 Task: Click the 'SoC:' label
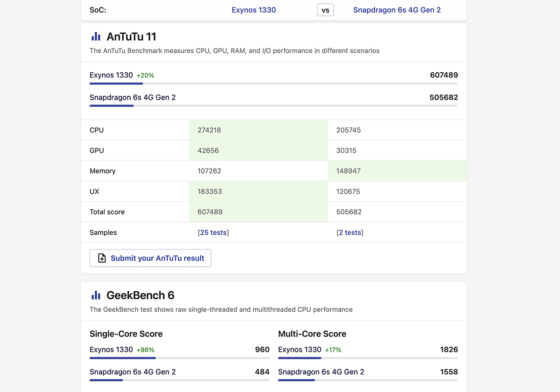click(98, 10)
